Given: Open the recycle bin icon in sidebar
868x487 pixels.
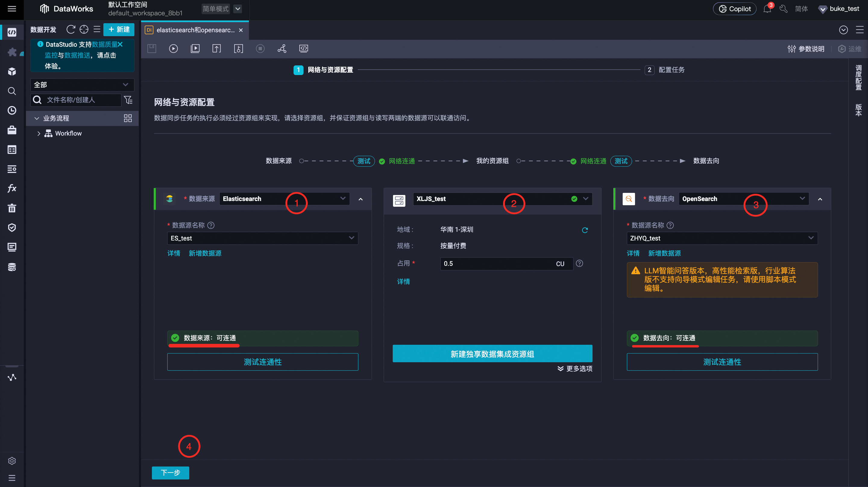Looking at the screenshot, I should 12,208.
